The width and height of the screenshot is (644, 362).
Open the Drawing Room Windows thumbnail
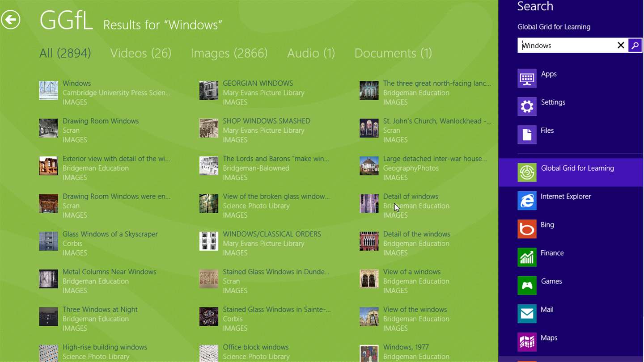[x=48, y=128]
